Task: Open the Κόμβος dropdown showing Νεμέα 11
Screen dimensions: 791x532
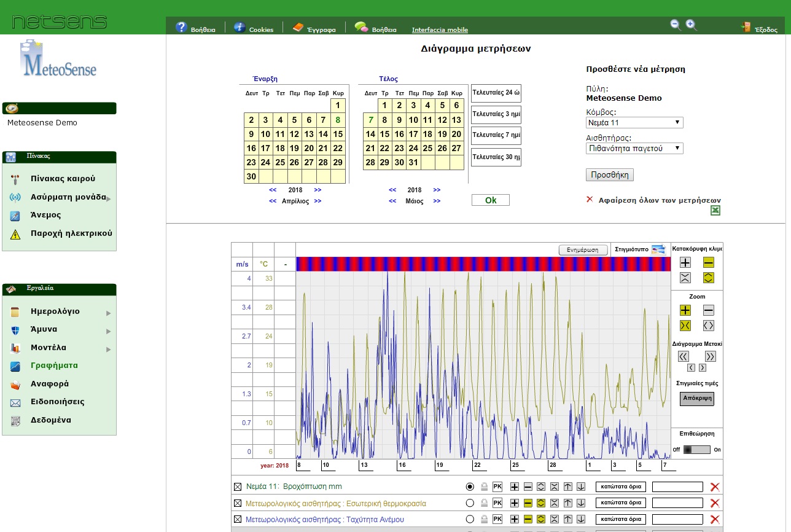Action: click(634, 123)
